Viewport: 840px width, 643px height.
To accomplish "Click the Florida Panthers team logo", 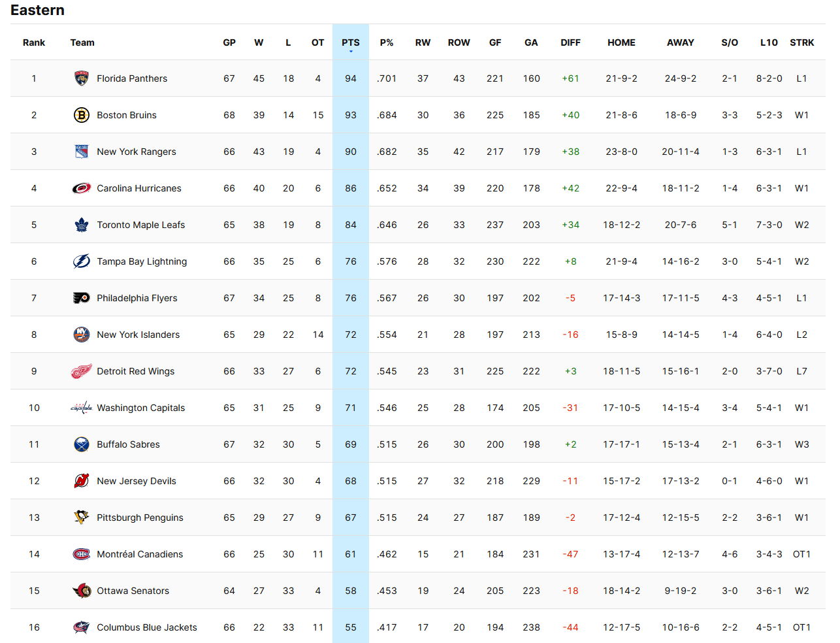I will [x=82, y=78].
